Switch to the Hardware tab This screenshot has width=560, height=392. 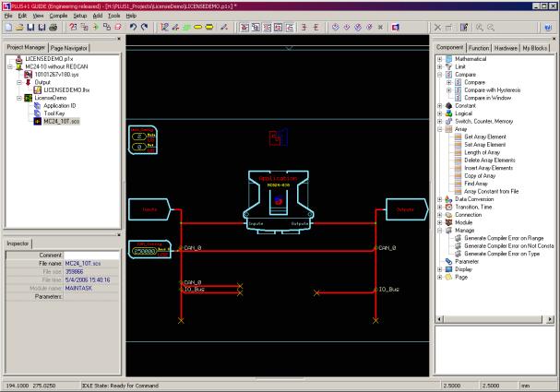click(x=506, y=48)
